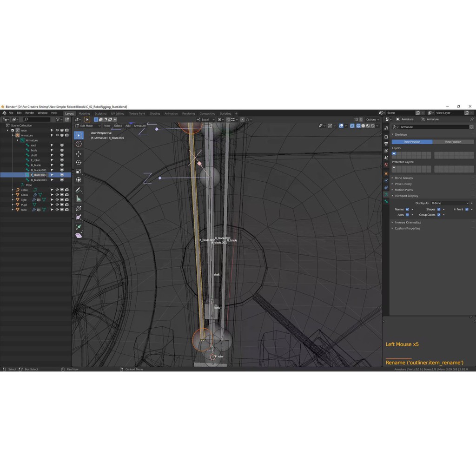Click the Transform tool icon

79,180
